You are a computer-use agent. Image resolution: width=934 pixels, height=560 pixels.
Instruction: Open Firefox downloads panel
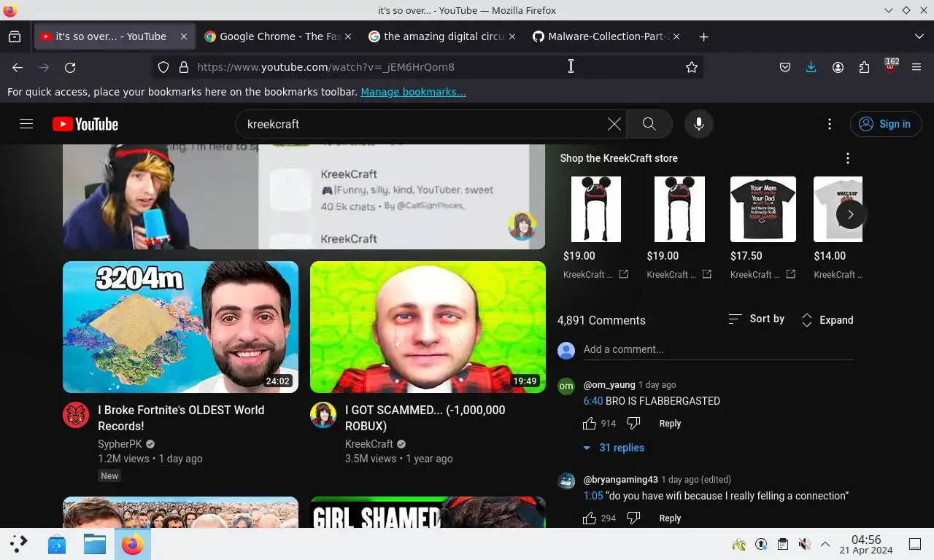[x=811, y=67]
